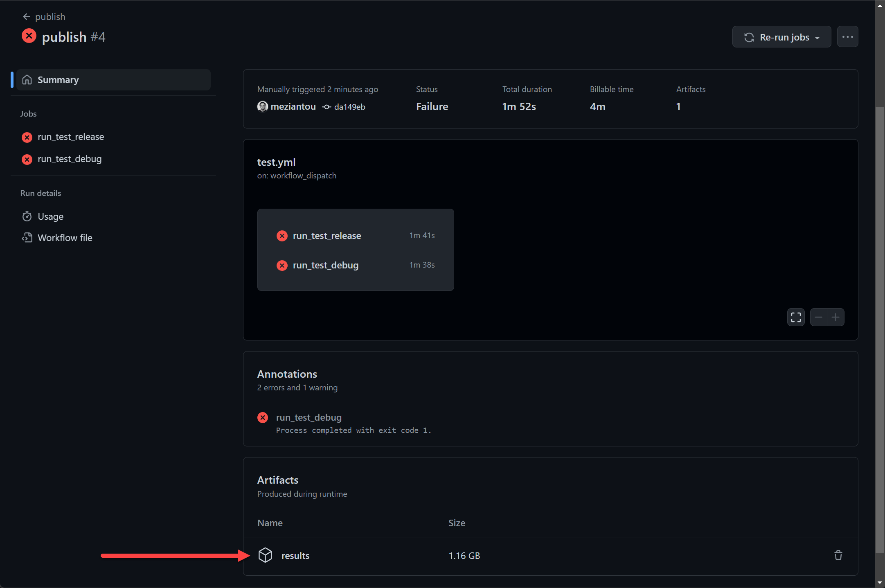Zoom in the workflow graph with plus
The height and width of the screenshot is (588, 885).
pos(835,317)
